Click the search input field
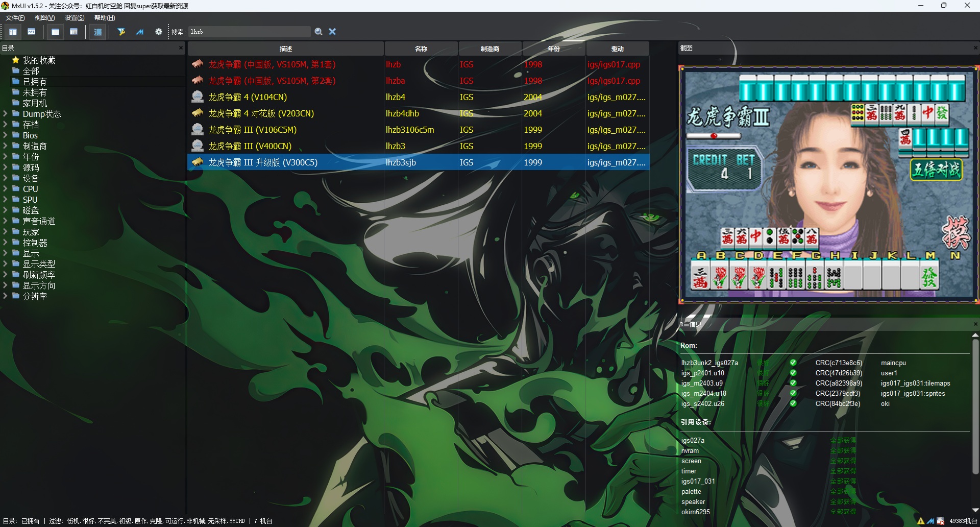This screenshot has width=980, height=527. coord(249,32)
